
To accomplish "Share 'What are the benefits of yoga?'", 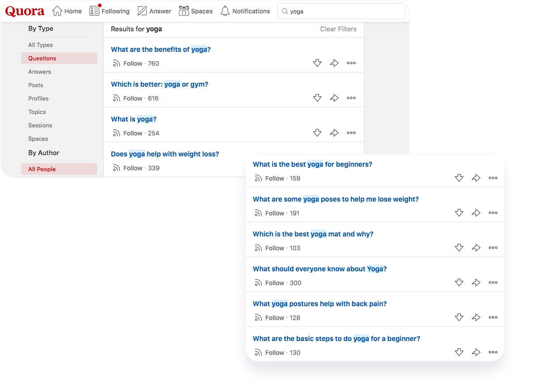I will click(334, 63).
